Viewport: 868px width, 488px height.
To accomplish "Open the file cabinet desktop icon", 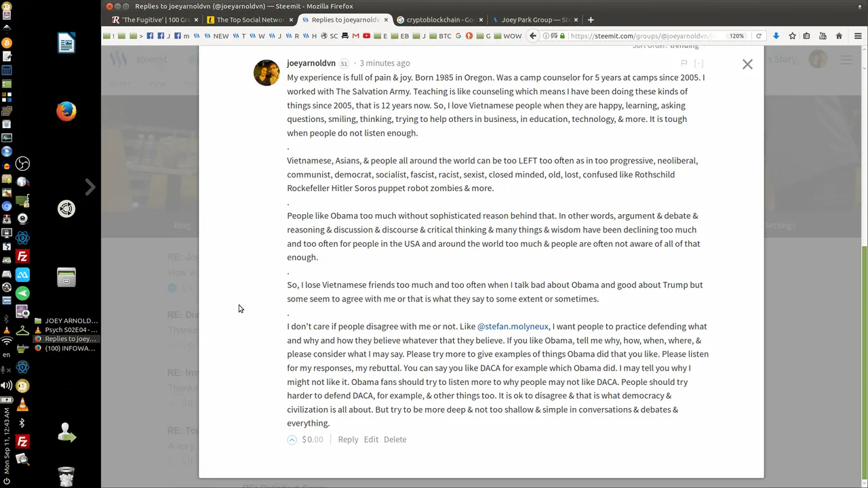I will click(66, 277).
